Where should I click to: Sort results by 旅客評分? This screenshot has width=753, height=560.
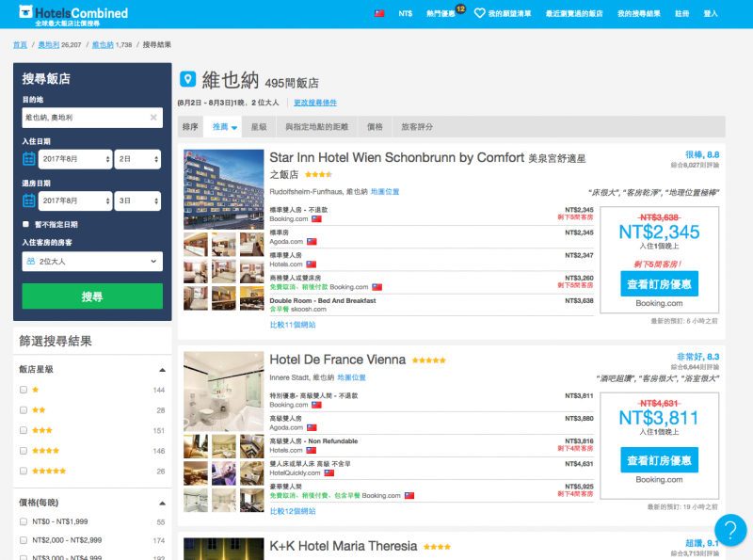click(417, 127)
